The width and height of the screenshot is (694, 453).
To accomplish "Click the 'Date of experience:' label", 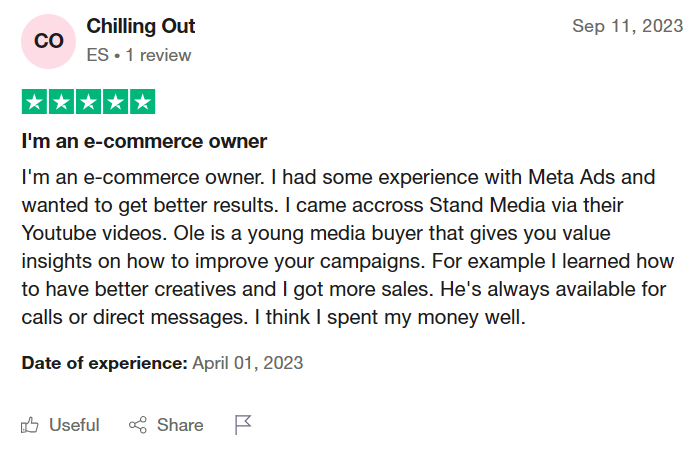I will pyautogui.click(x=104, y=362).
